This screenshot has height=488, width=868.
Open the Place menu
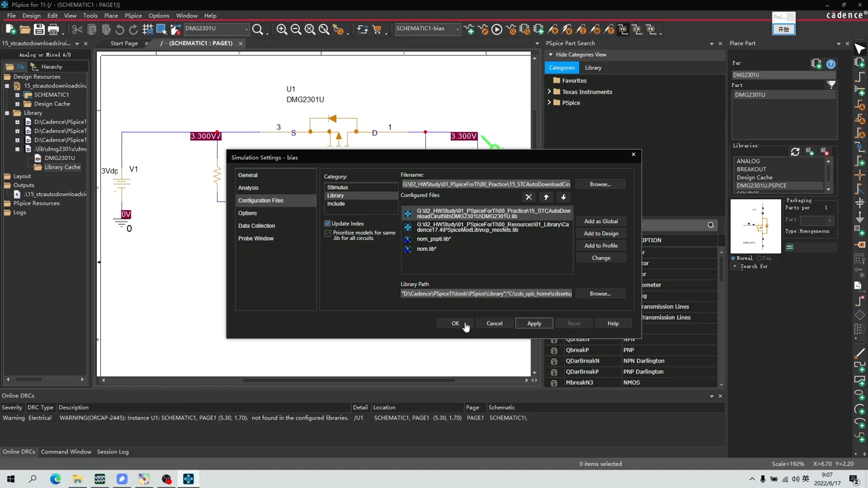coord(111,16)
